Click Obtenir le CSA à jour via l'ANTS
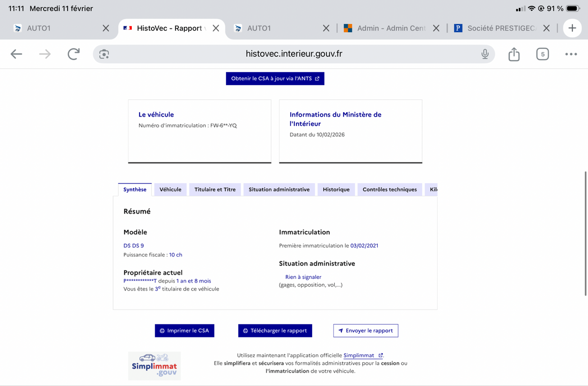 [x=275, y=78]
